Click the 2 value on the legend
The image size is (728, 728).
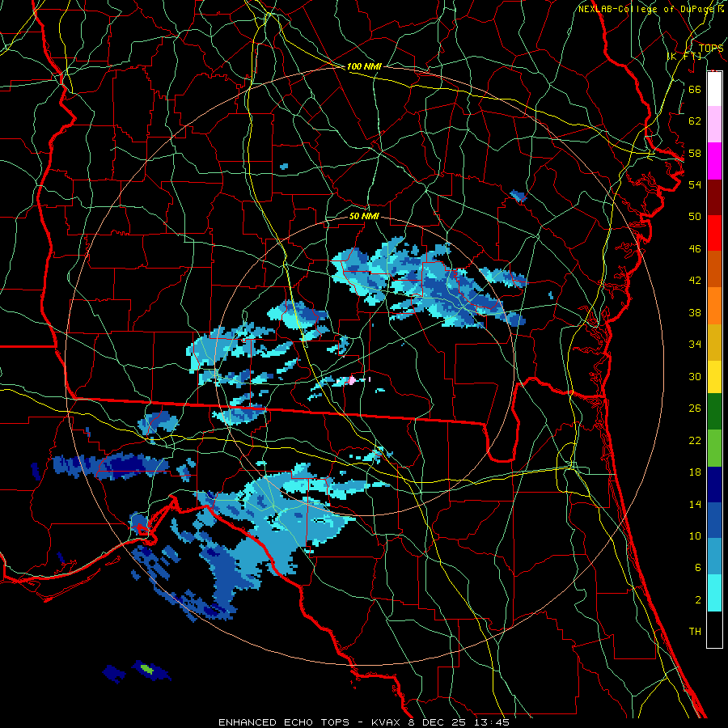697,600
